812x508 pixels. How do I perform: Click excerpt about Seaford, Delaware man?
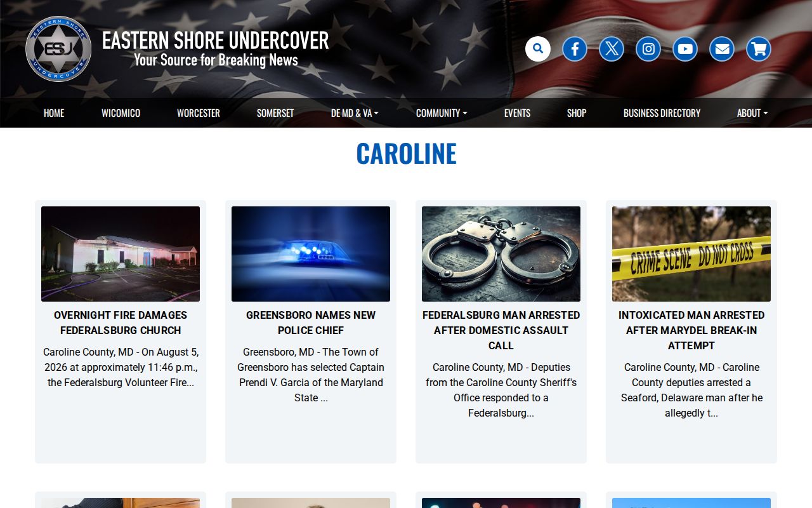[691, 390]
